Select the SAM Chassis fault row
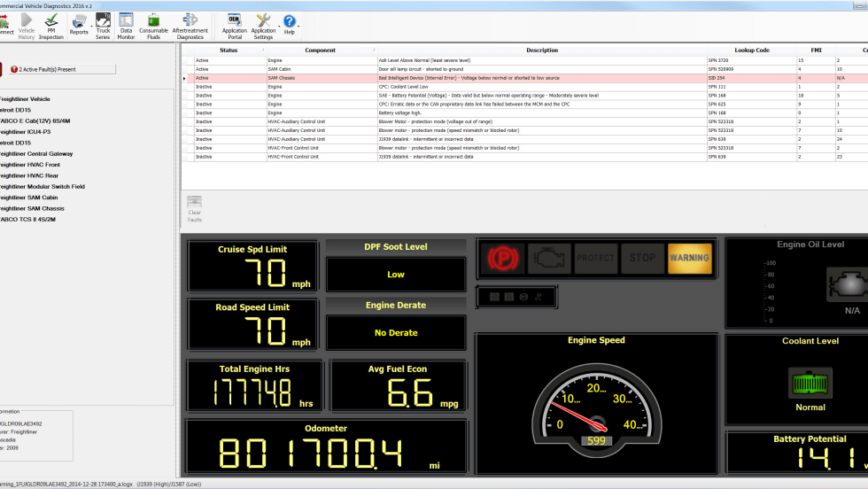The image size is (868, 489). pyautogui.click(x=443, y=78)
